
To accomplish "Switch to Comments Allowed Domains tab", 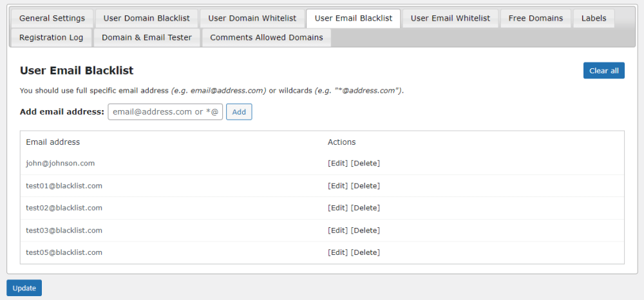I will (267, 37).
